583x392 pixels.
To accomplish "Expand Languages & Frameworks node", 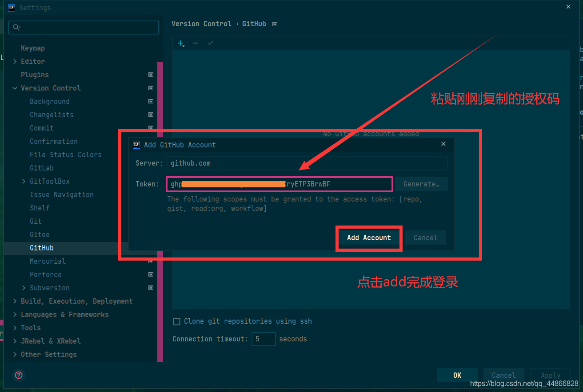I will point(15,314).
